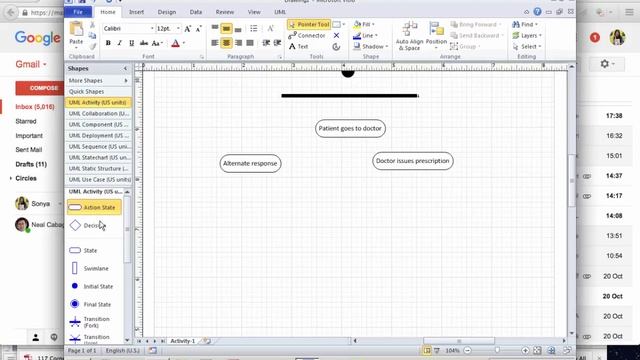Switch to the UML ribbon tab

click(x=280, y=12)
